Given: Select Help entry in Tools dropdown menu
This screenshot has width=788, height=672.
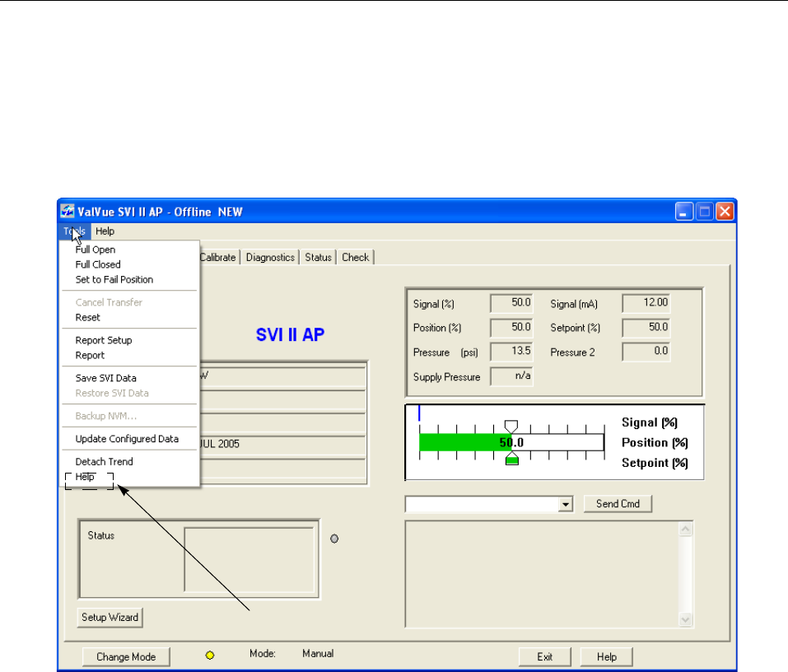Looking at the screenshot, I should click(85, 477).
